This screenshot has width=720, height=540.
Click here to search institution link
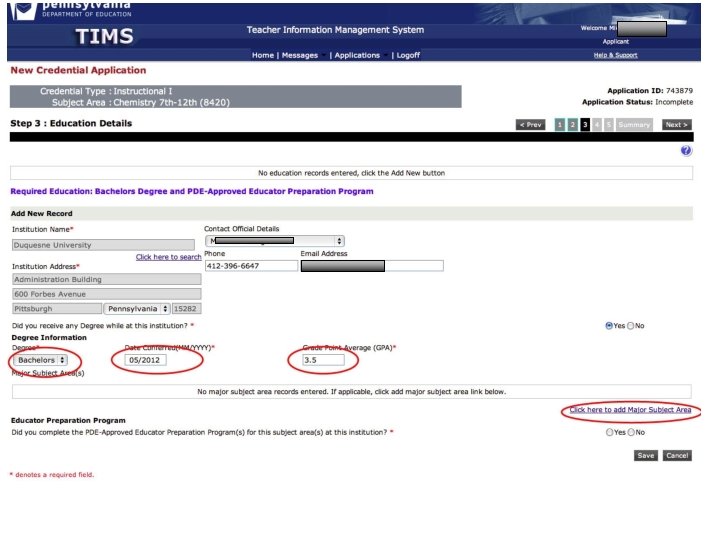[169, 257]
